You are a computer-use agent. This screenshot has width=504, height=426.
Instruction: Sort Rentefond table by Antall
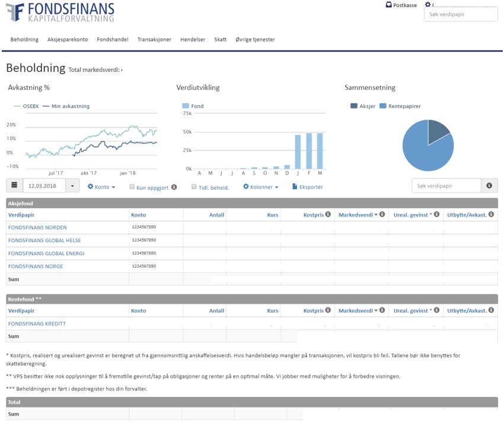click(x=216, y=310)
